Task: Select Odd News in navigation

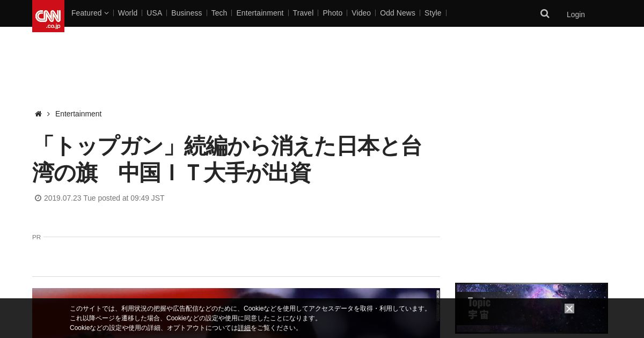Action: (x=398, y=13)
